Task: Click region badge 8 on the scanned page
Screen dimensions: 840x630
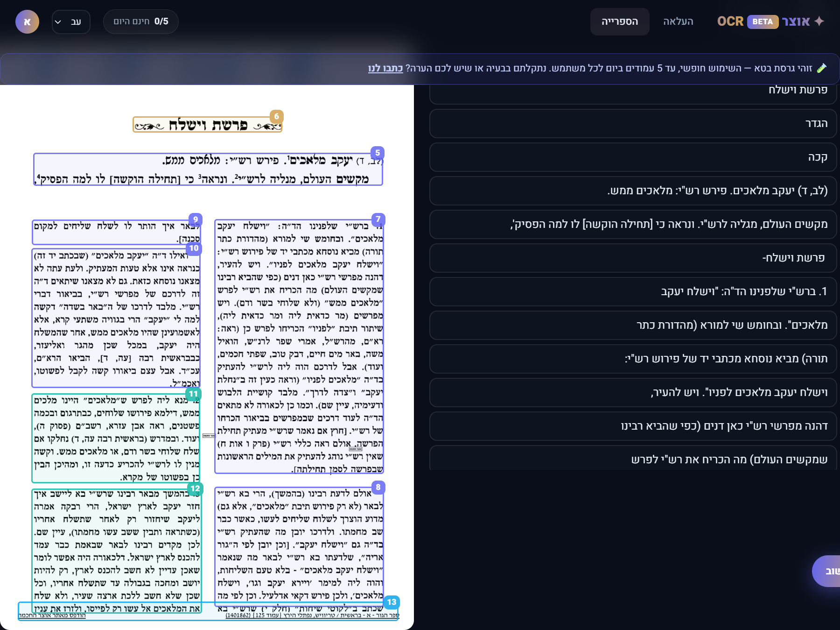Action: [378, 487]
